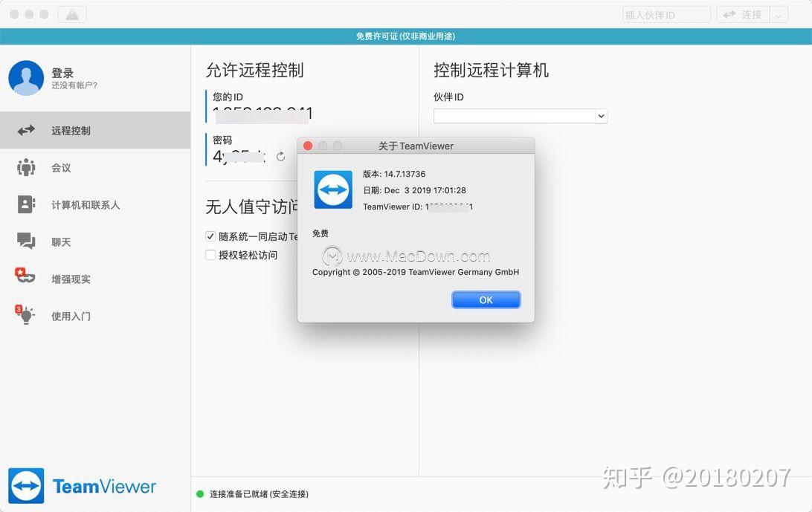
Task: Uncheck 随系统一同启动 startup option
Action: tap(210, 236)
